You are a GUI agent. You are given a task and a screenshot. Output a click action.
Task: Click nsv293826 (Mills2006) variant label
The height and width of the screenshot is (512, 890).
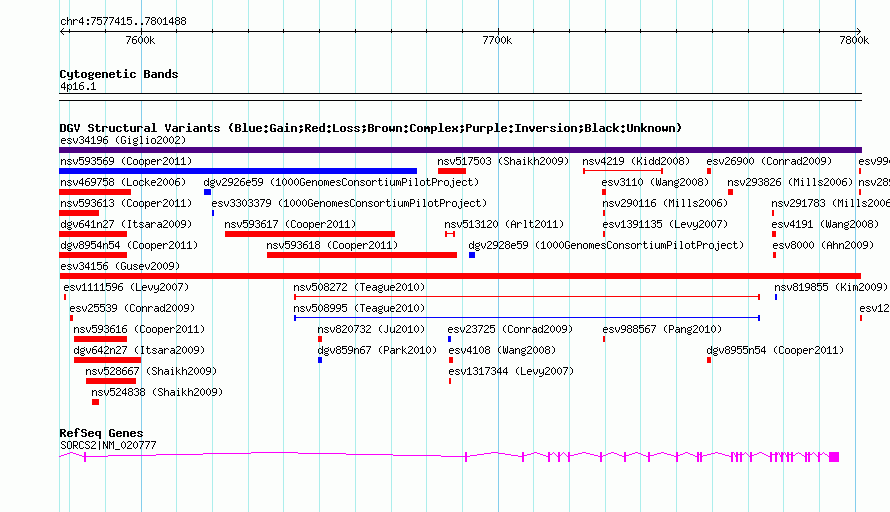790,182
